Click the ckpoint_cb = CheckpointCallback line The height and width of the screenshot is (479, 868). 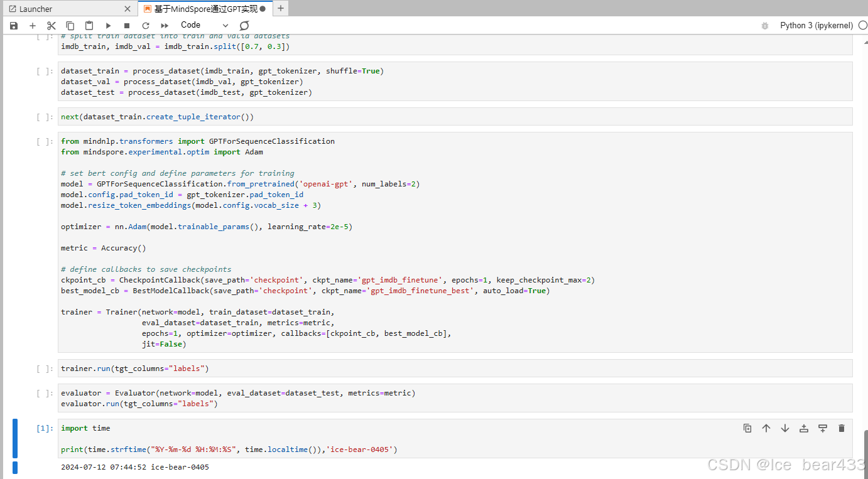328,280
